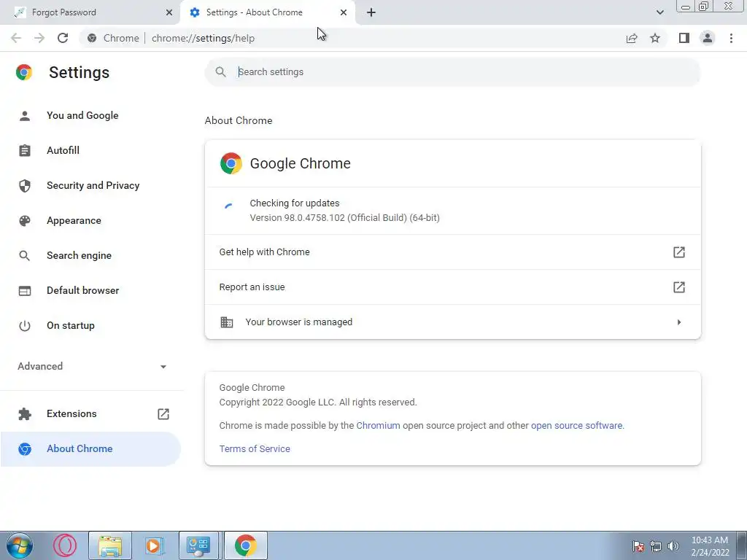Open the profile avatar menu
This screenshot has height=560, width=747.
(x=708, y=38)
